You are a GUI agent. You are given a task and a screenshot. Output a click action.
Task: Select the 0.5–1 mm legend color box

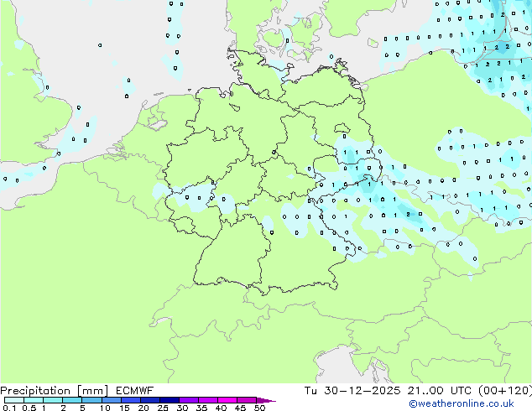tap(34, 400)
